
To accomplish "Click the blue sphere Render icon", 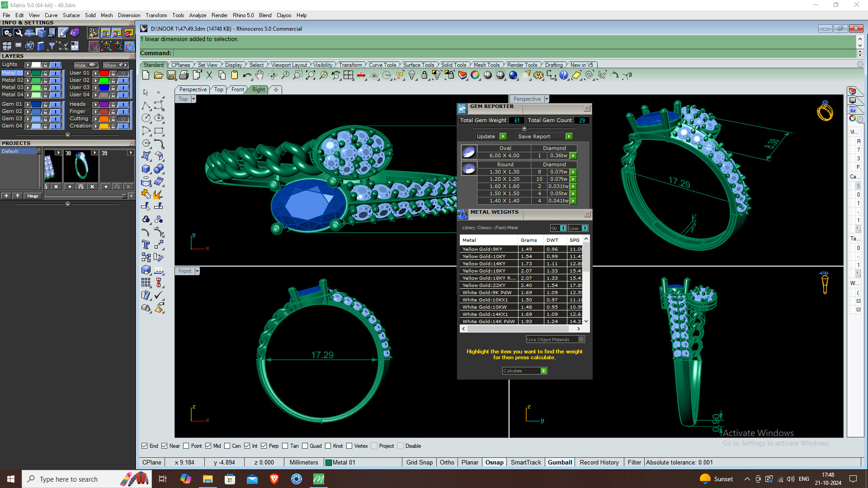I will 513,75.
